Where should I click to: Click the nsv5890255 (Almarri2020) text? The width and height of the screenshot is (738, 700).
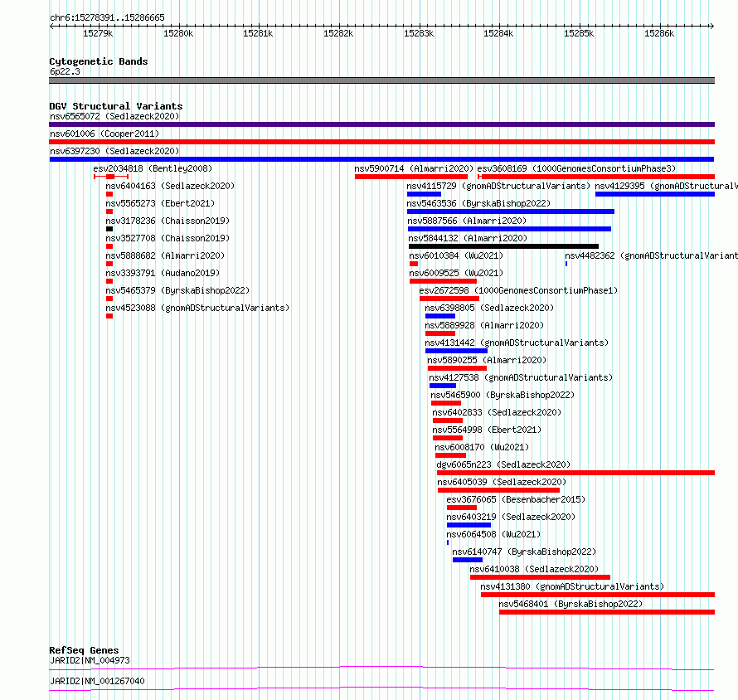pyautogui.click(x=487, y=360)
